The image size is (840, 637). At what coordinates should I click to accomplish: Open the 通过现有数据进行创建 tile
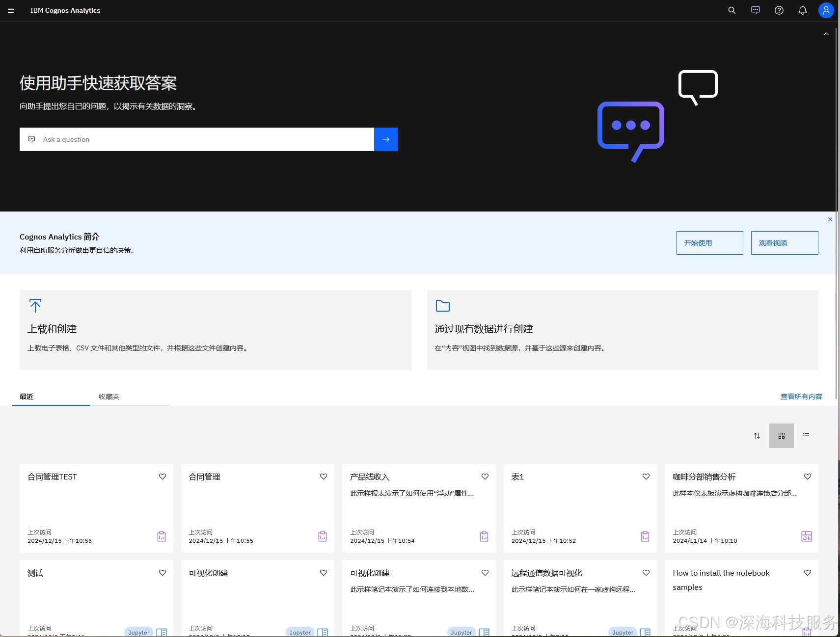tap(622, 330)
